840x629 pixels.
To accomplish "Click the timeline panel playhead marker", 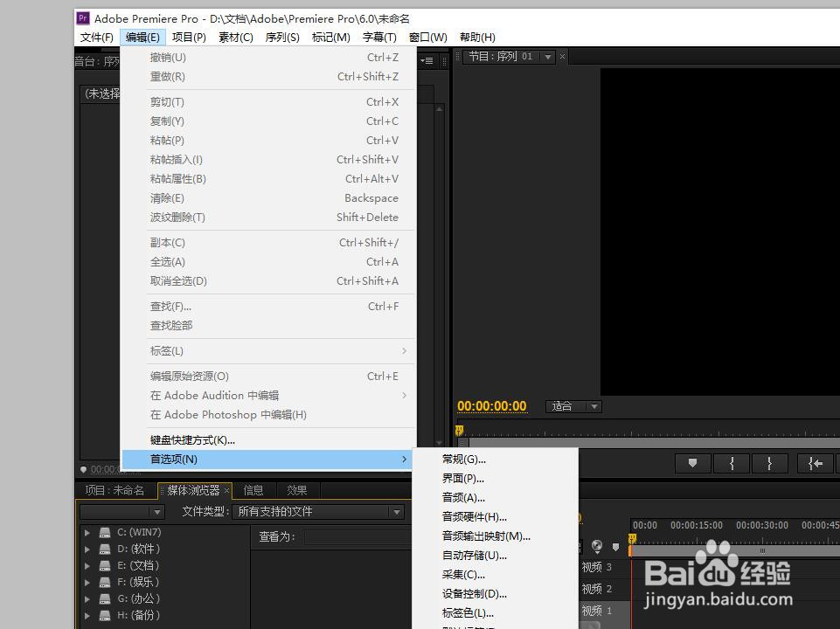I will coord(632,538).
